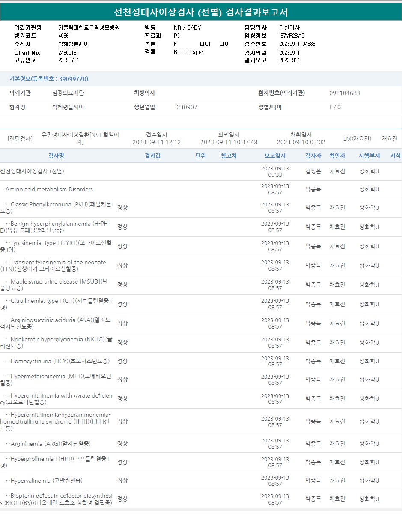Click the 정상 result in the Hypervalinemia row
This screenshot has height=532, width=402.
pyautogui.click(x=122, y=481)
